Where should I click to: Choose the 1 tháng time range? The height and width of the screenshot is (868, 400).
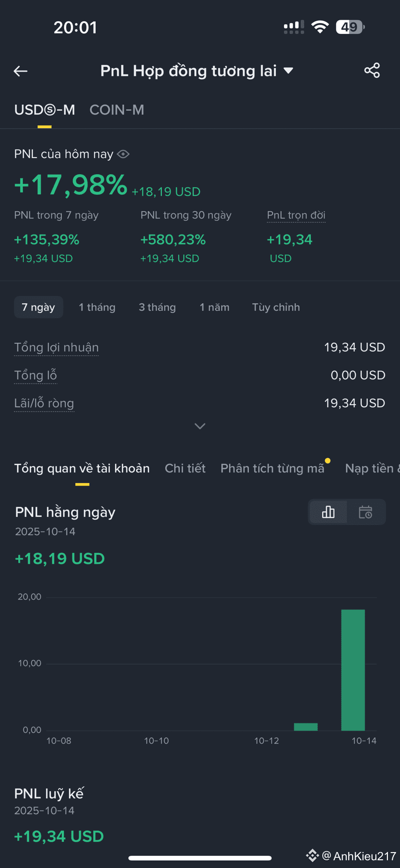(x=97, y=307)
